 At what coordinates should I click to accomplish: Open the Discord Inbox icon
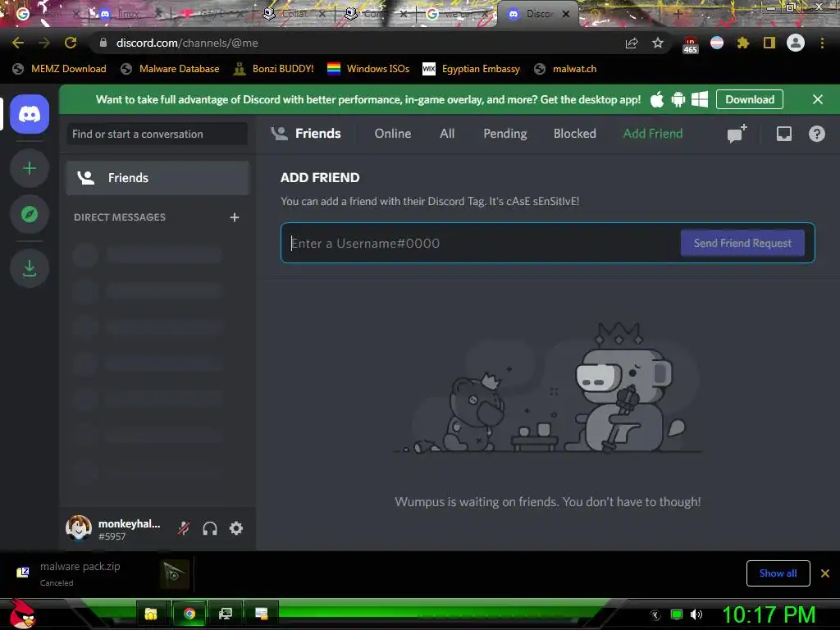click(783, 134)
